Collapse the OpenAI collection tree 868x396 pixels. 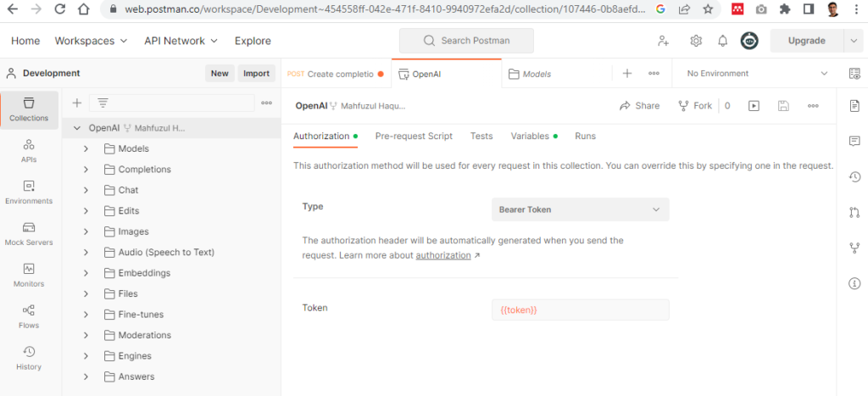click(78, 128)
